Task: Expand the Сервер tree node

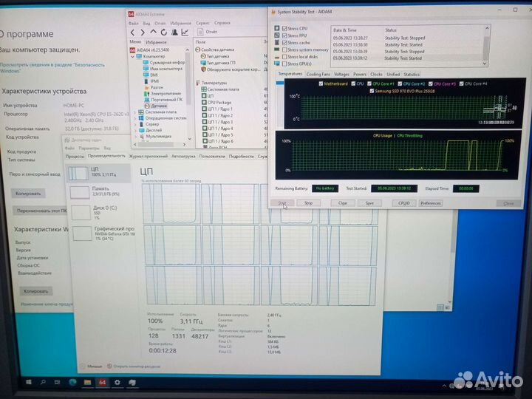Action: click(x=135, y=124)
